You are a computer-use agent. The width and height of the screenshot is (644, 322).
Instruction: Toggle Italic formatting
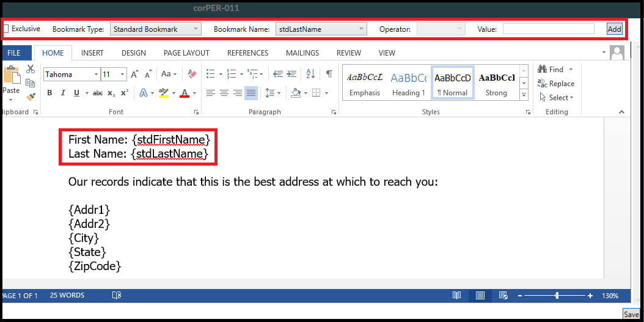coord(63,93)
